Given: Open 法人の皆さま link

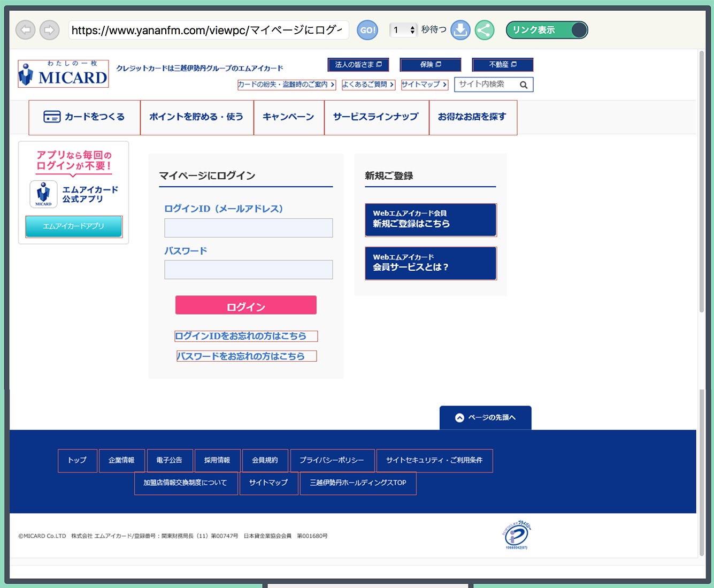Looking at the screenshot, I should click(358, 65).
